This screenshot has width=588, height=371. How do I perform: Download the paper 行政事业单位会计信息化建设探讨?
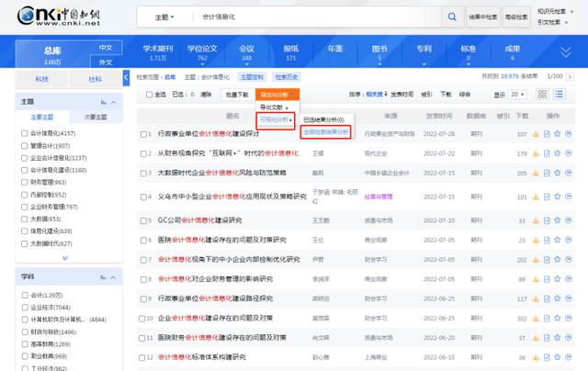click(x=536, y=134)
